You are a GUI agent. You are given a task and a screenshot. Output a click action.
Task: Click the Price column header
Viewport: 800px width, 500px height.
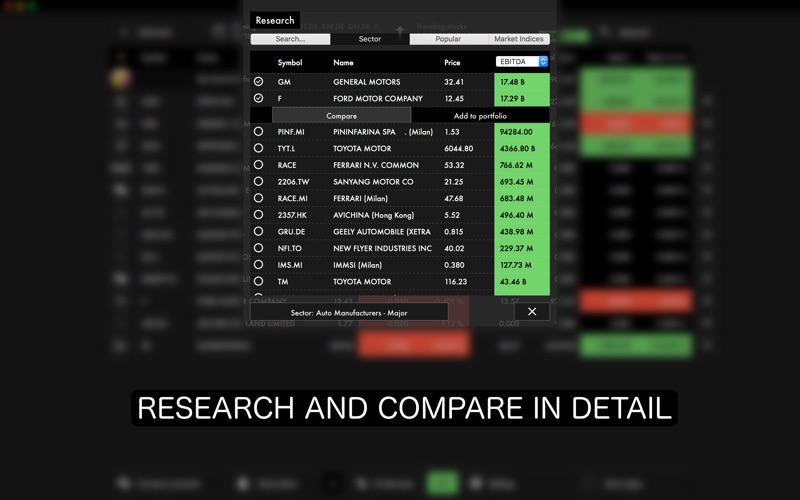coord(452,62)
